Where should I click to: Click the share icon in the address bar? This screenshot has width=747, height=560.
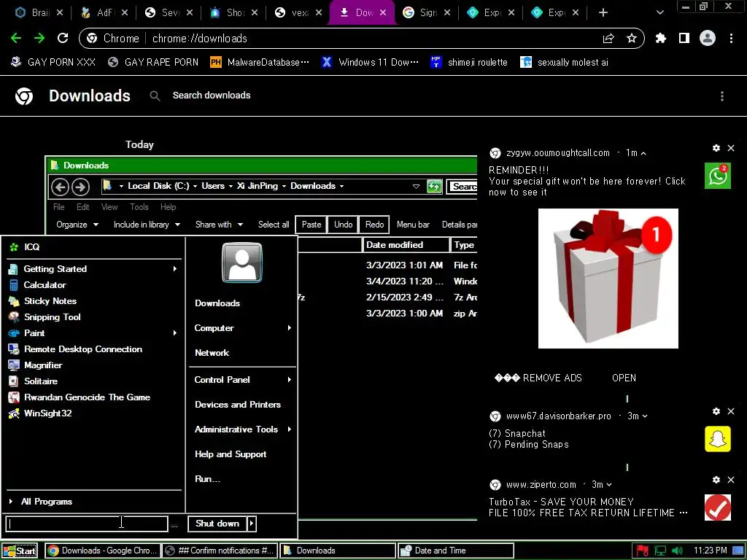coord(608,39)
